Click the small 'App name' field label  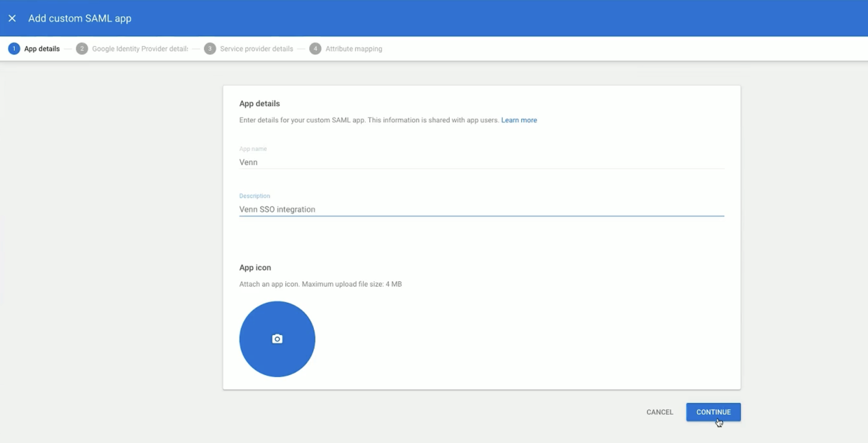click(x=253, y=149)
